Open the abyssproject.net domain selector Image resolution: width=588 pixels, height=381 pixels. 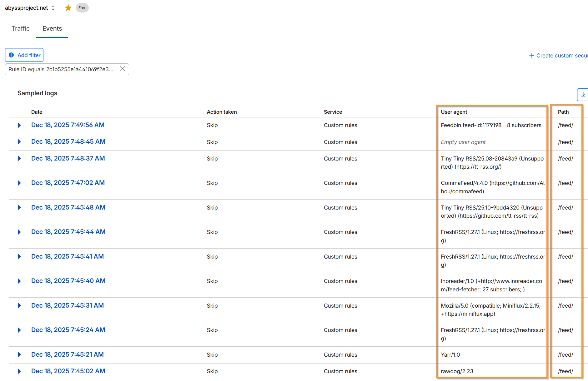[x=30, y=8]
